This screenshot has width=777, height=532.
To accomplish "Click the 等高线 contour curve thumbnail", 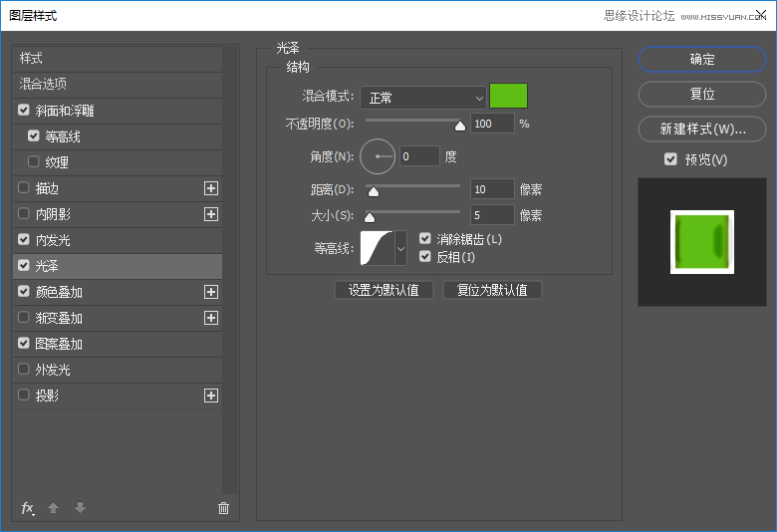I will 378,248.
